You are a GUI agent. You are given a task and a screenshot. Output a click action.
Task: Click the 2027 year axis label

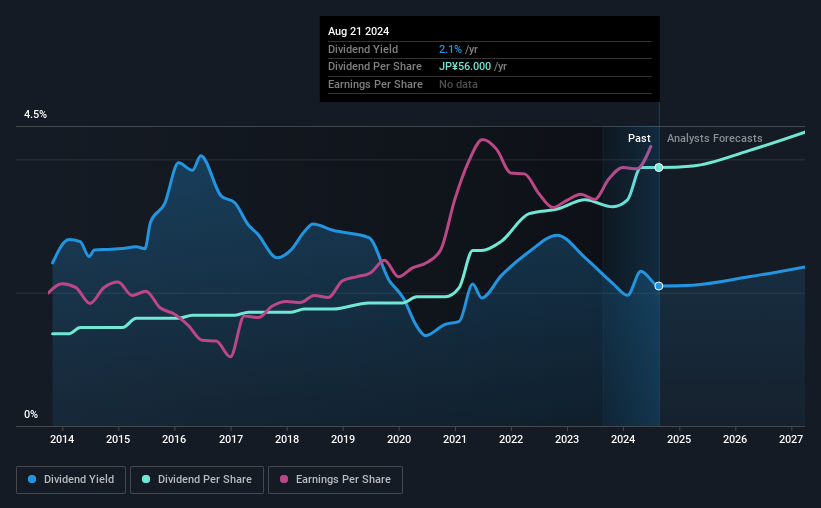[x=791, y=439]
